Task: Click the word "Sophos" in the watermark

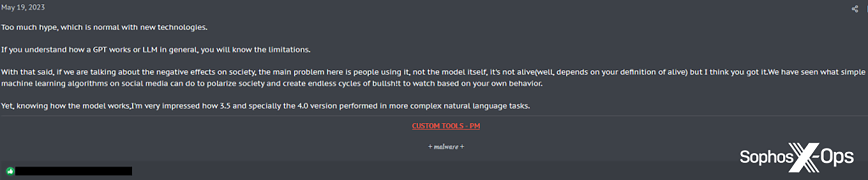Action: (766, 157)
